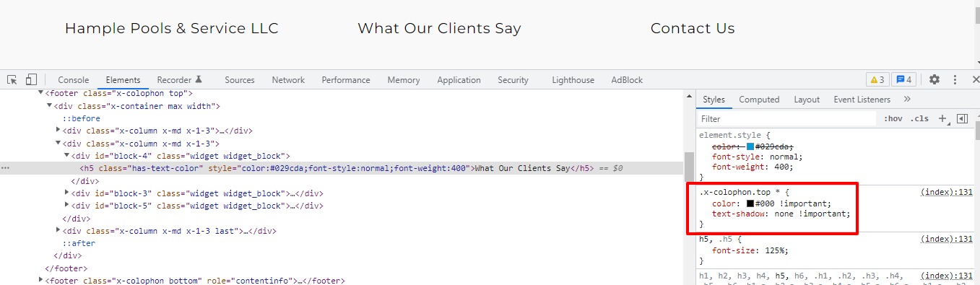Collapse the block-4 widget div

[66, 156]
